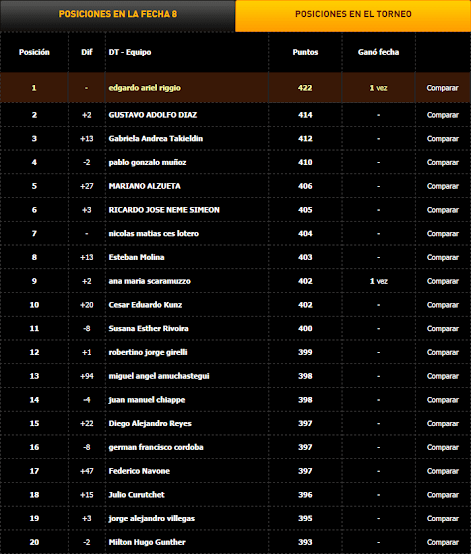
Task: Select ana maria scaramuzzo name
Action: click(x=149, y=281)
